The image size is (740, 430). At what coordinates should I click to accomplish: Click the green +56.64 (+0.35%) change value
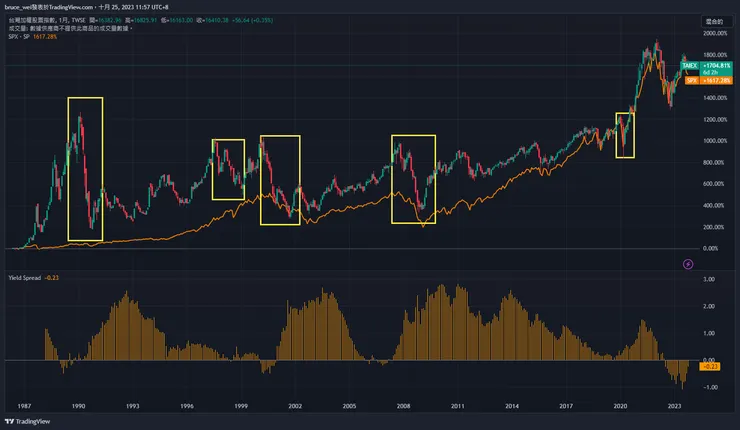tap(254, 20)
